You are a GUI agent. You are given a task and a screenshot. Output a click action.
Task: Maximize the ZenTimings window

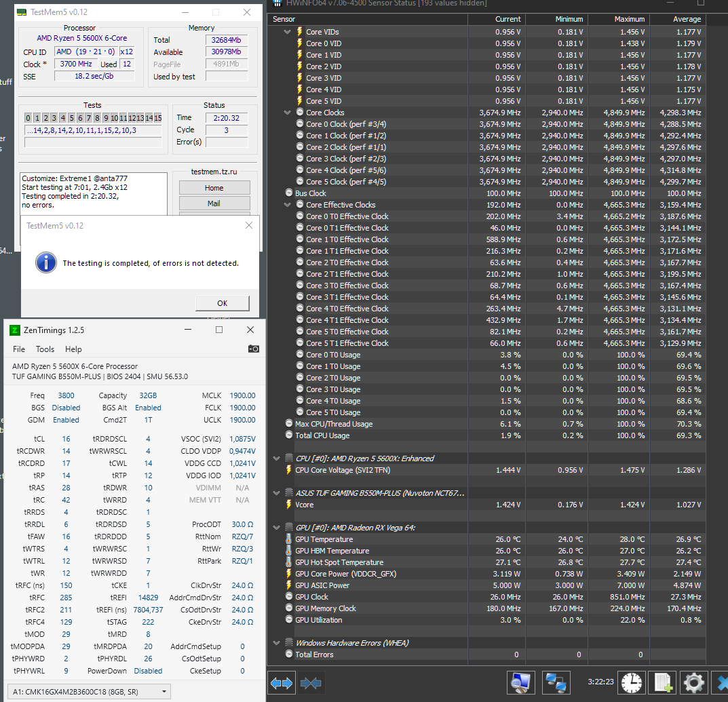coord(219,330)
